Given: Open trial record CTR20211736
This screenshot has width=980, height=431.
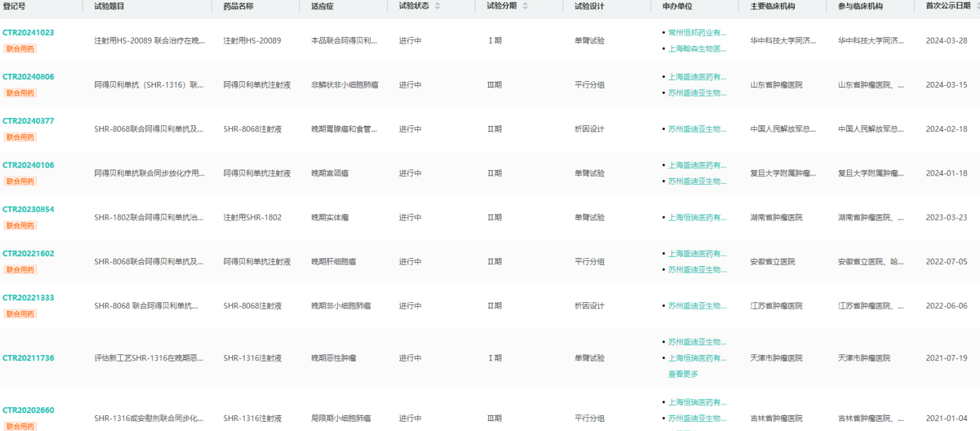Looking at the screenshot, I should (x=28, y=358).
